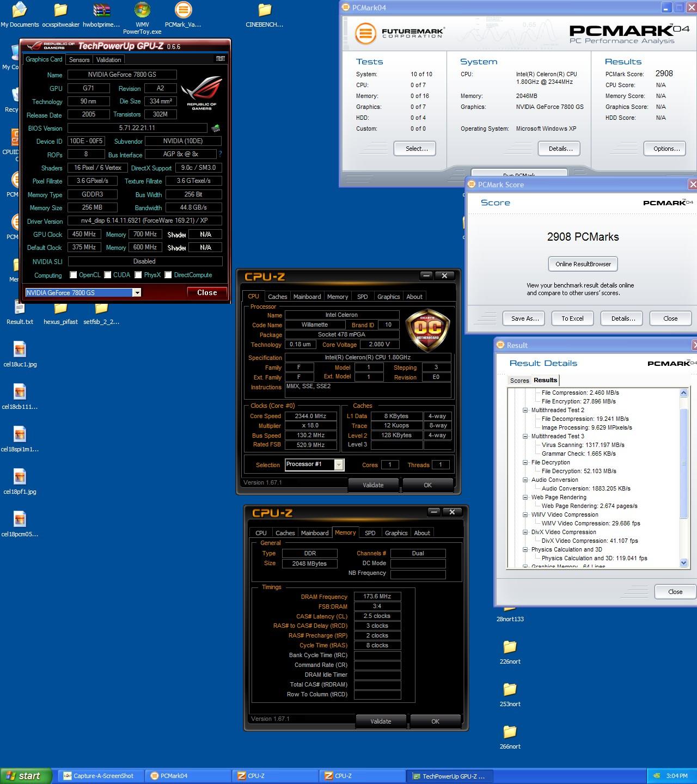Viewport: 697px width, 784px height.
Task: Open the SPD tab in upper CPU-Z
Action: click(363, 297)
